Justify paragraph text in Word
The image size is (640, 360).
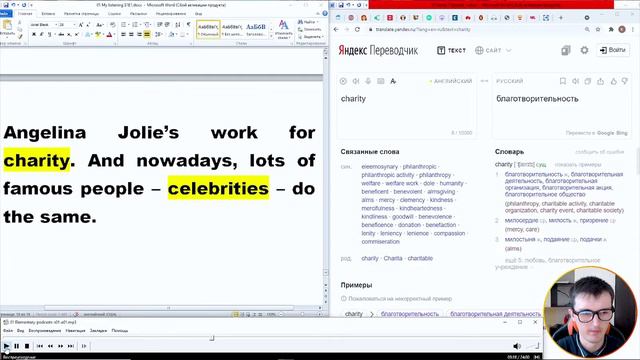pyautogui.click(x=147, y=35)
